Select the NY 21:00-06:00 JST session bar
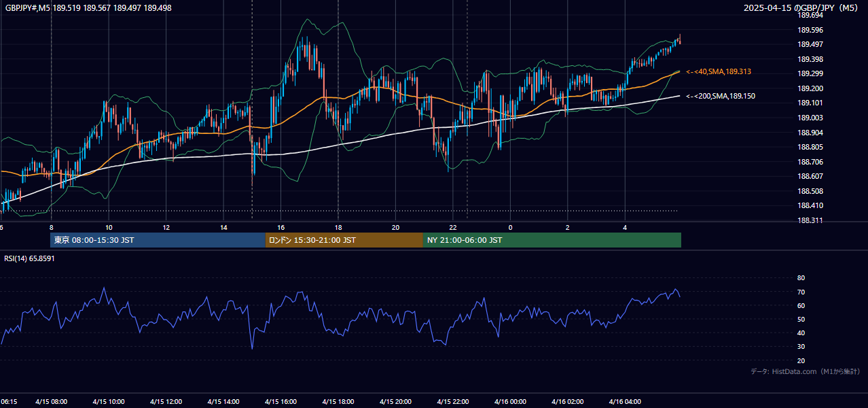The height and width of the screenshot is (408, 868). click(552, 240)
